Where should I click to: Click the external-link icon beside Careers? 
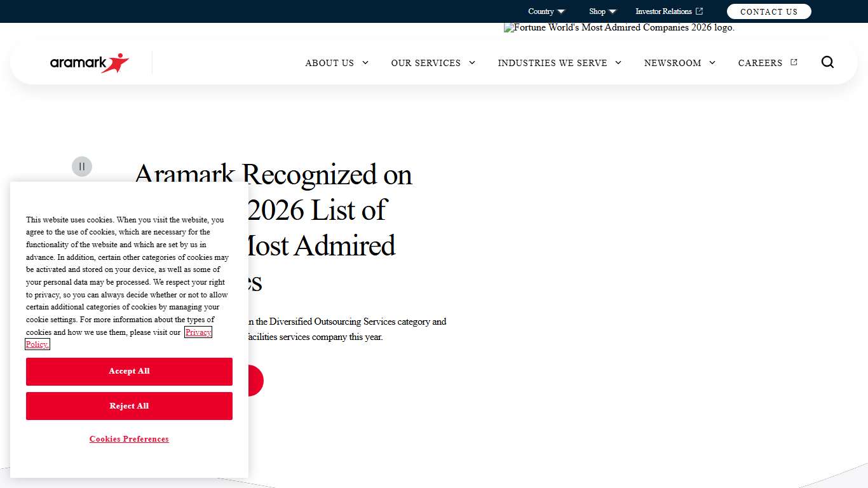[793, 62]
